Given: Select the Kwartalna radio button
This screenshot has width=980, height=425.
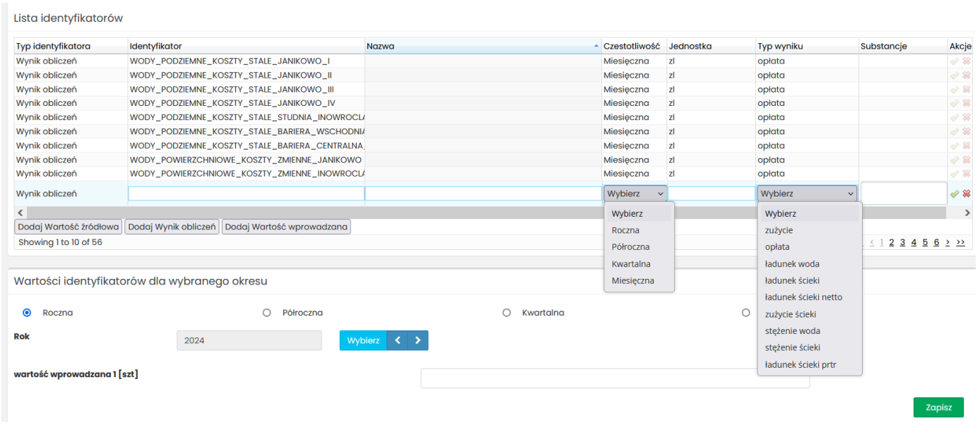Looking at the screenshot, I should (506, 313).
